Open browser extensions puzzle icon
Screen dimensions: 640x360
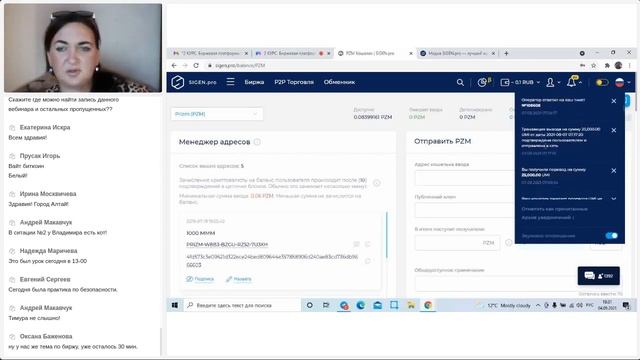point(607,65)
